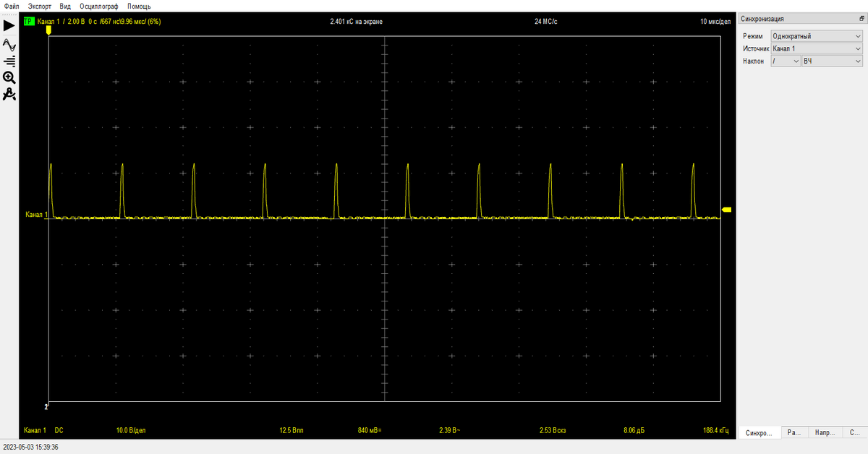Expand the Наклон slope direction dropdown

[x=785, y=61]
